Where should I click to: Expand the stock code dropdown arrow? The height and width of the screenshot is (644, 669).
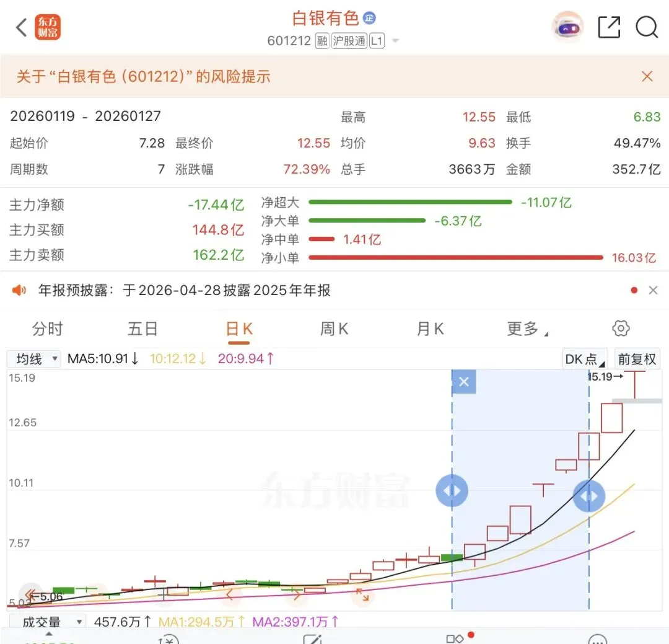(395, 41)
